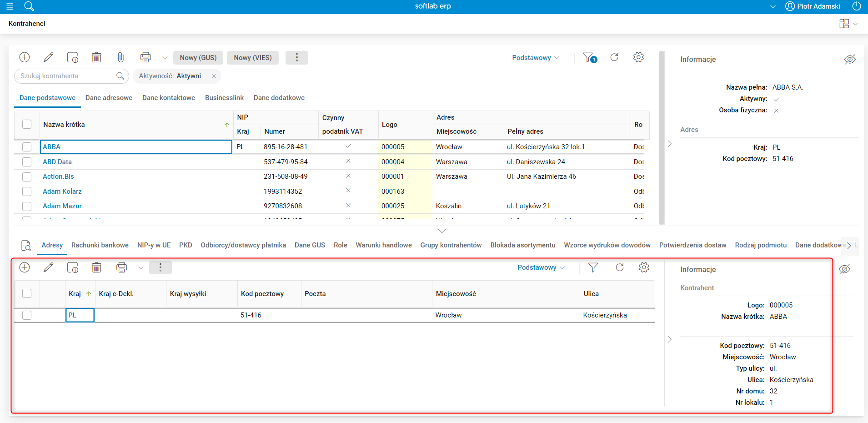Open contractors table settings gear
The height and width of the screenshot is (423, 868).
(638, 57)
